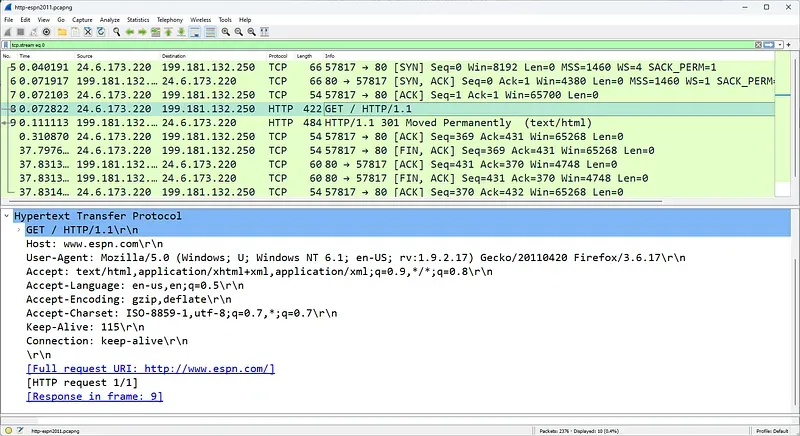Open the Telephony menu
This screenshot has height=436, width=800.
click(x=170, y=19)
